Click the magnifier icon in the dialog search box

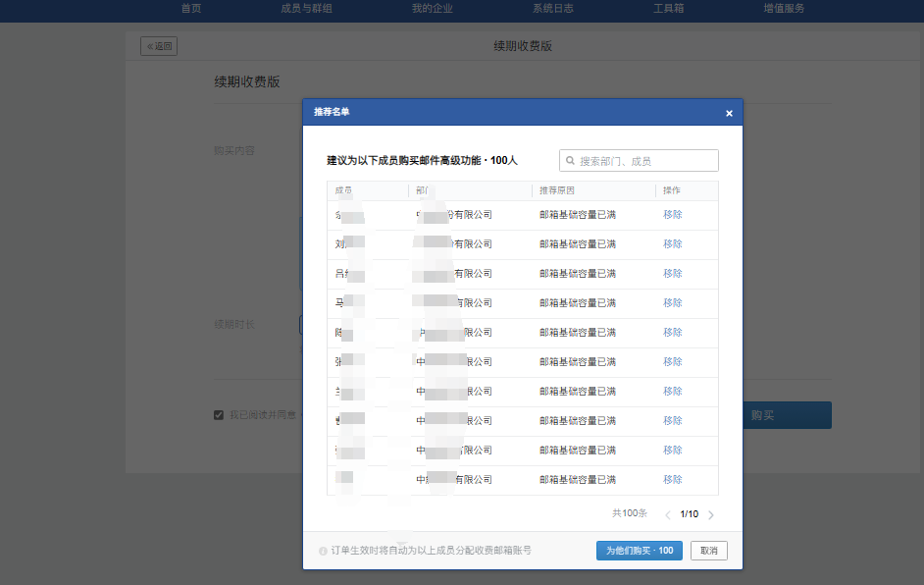571,159
